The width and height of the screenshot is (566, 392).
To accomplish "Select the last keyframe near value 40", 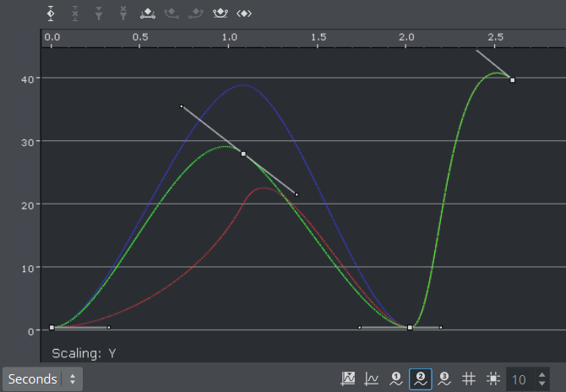I will click(x=512, y=80).
